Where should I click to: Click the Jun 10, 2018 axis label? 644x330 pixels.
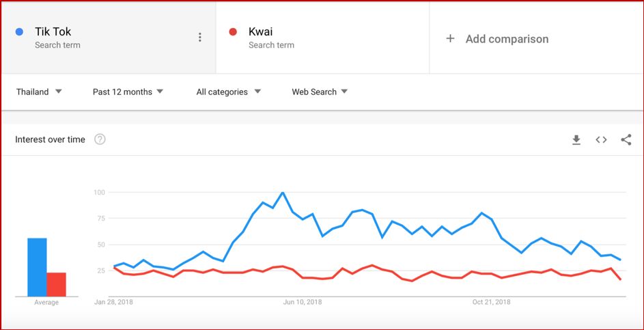click(302, 302)
